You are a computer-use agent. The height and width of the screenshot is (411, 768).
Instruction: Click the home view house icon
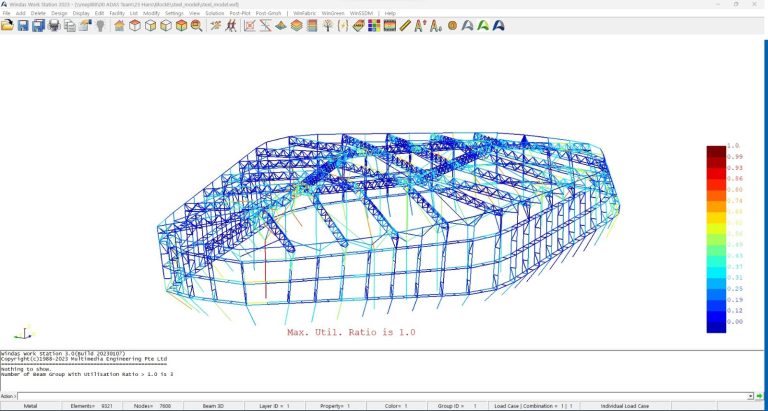coord(119,25)
